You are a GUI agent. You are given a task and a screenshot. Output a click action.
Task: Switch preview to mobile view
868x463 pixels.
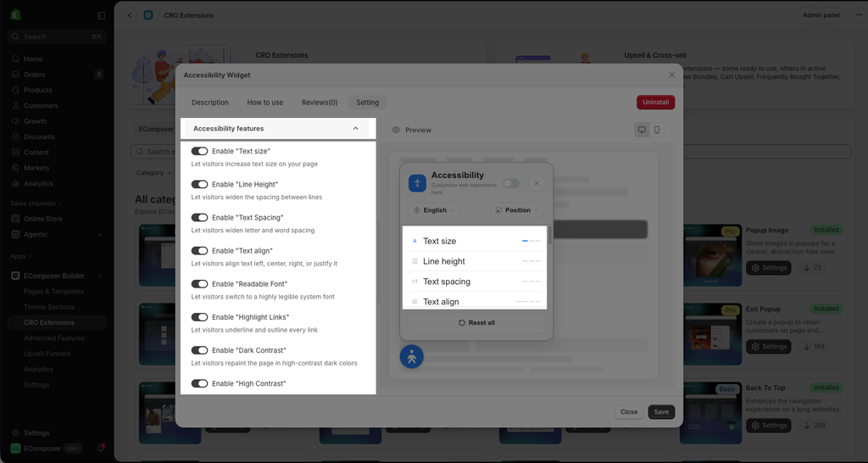(x=657, y=130)
